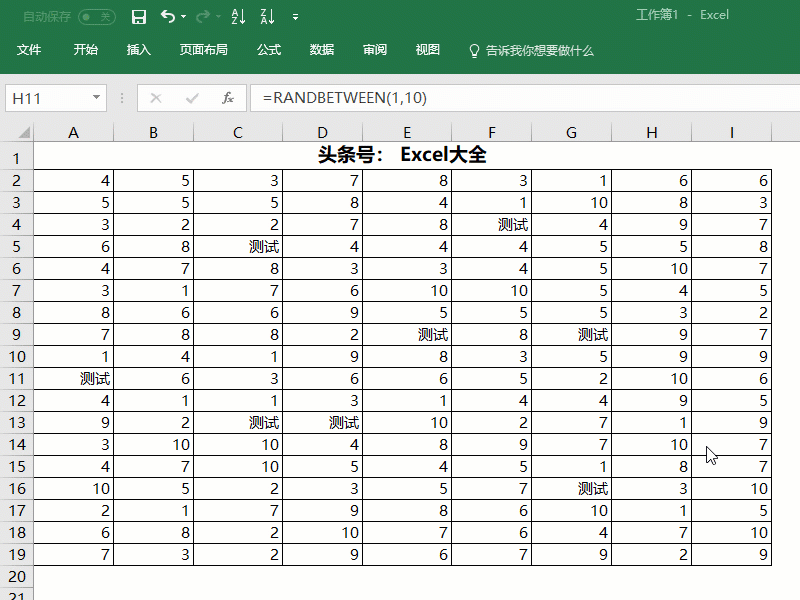Screen dimensions: 800x600
Task: Select row 16 header
Action: point(16,488)
